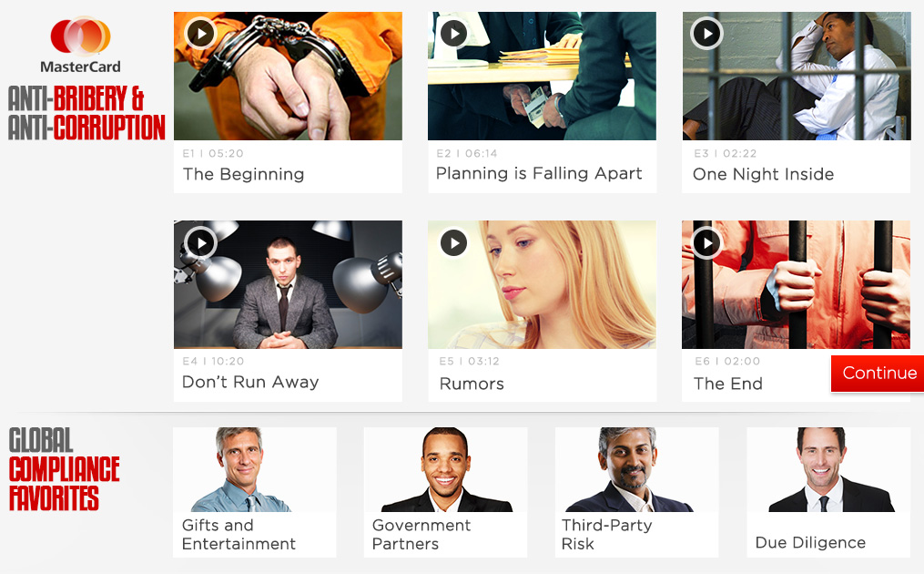Click the handcuffs thumbnail image
924x574 pixels.
289,77
